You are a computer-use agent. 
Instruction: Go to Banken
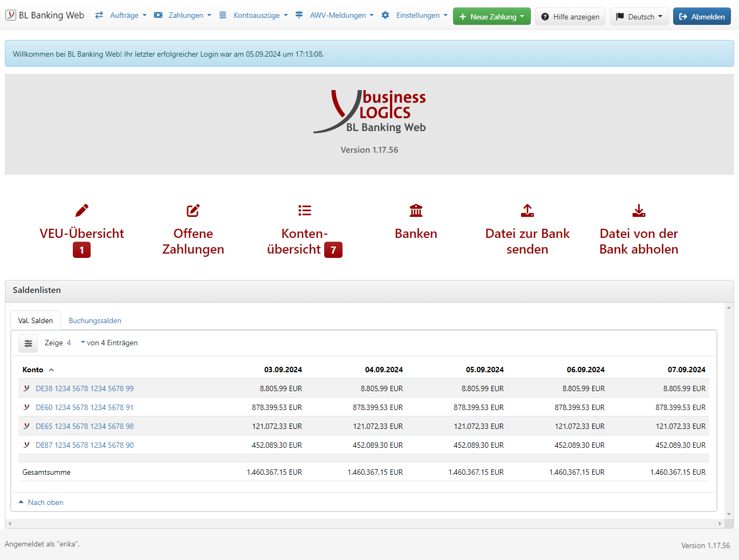coord(416,234)
